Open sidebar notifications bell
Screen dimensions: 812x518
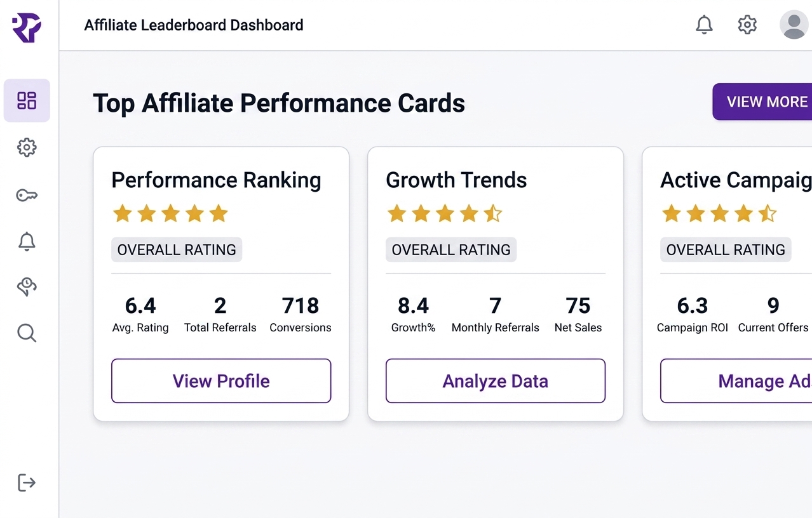27,241
